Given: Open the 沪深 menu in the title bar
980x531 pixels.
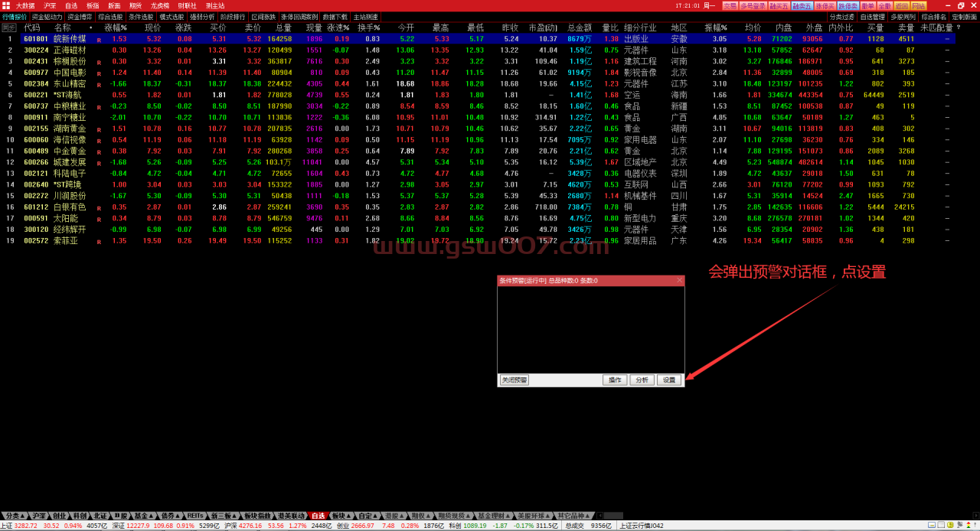Looking at the screenshot, I should (x=50, y=5).
